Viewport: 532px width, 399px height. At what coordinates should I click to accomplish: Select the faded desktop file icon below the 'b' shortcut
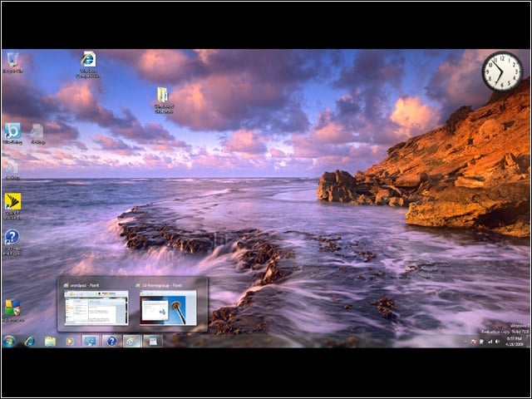(x=12, y=170)
